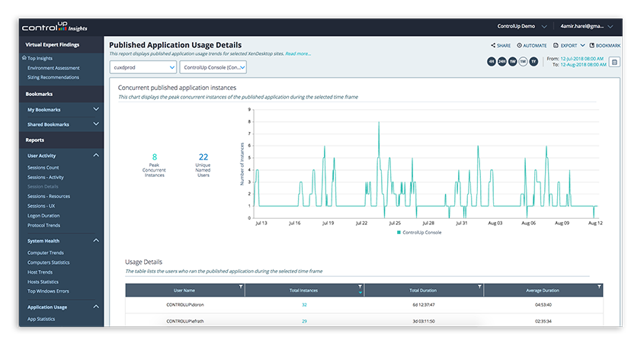Click the Bookmark icon in the report header
Screen dimensions: 644x344
[x=592, y=46]
